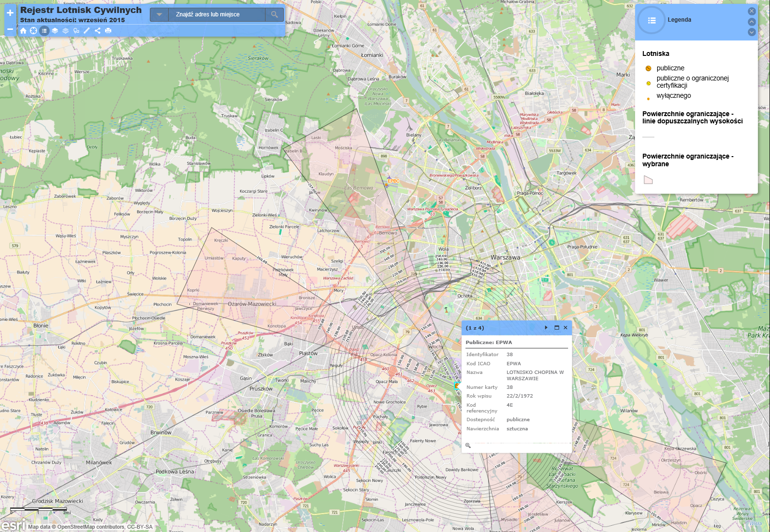The height and width of the screenshot is (532, 770).
Task: Click the locate-me crosshair icon
Action: pos(33,30)
